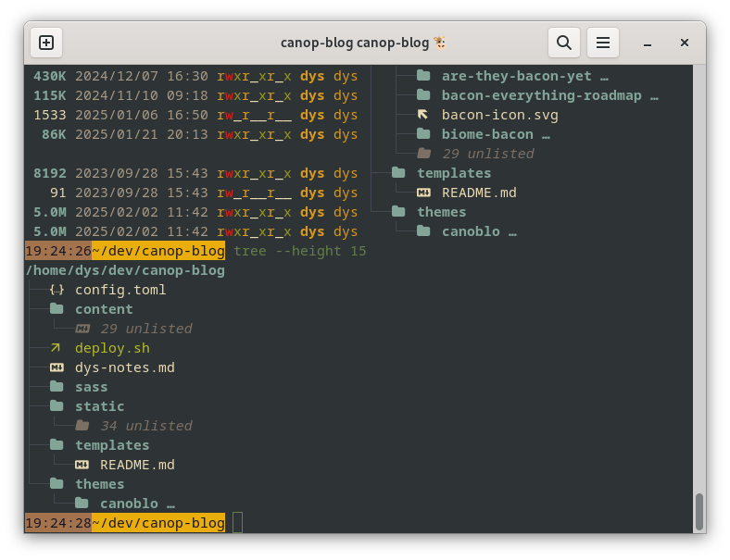Click the 'bacon-everything-roadmap' directory name
This screenshot has height=560, width=730.
pos(541,95)
